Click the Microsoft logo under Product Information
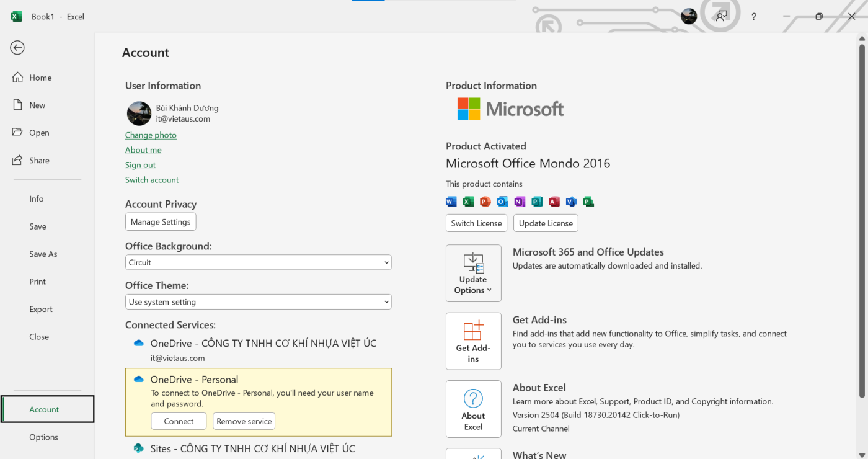The height and width of the screenshot is (459, 868). tap(511, 109)
